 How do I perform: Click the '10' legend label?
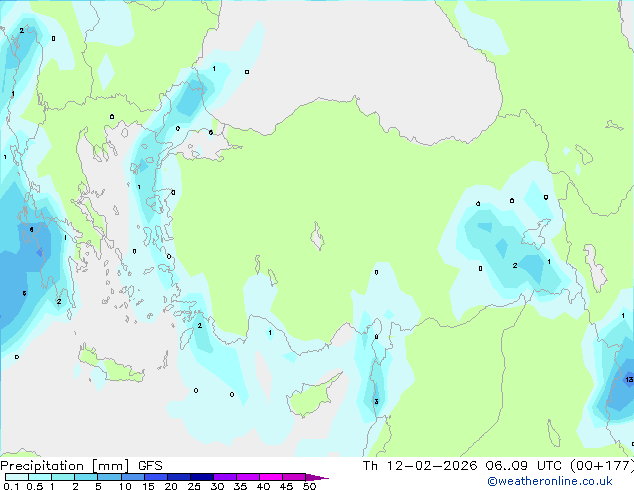(125, 486)
